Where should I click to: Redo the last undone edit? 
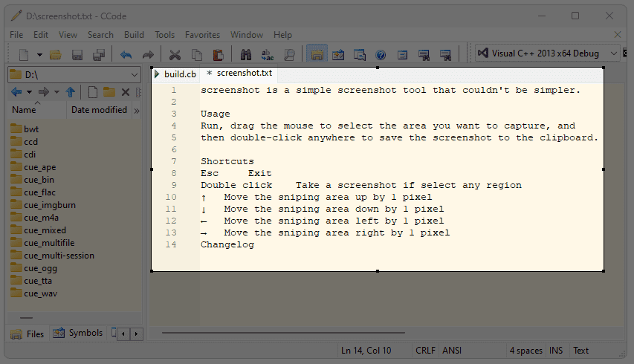148,54
